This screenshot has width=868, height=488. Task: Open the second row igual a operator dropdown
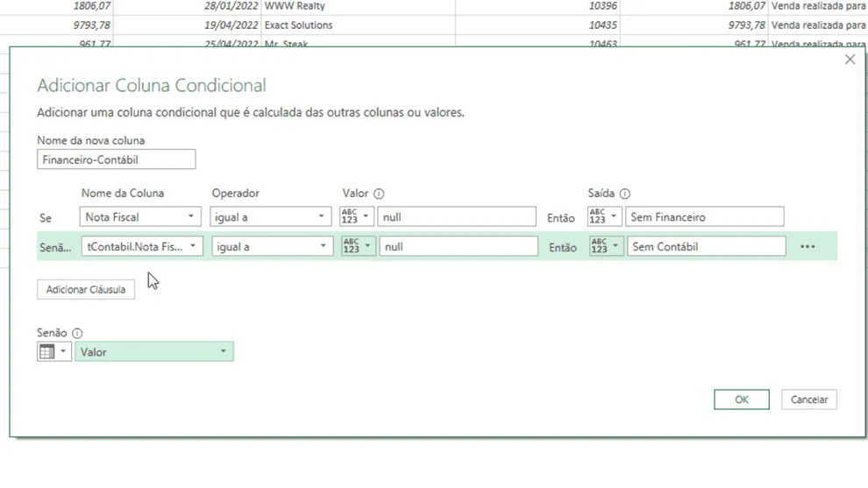click(x=273, y=246)
